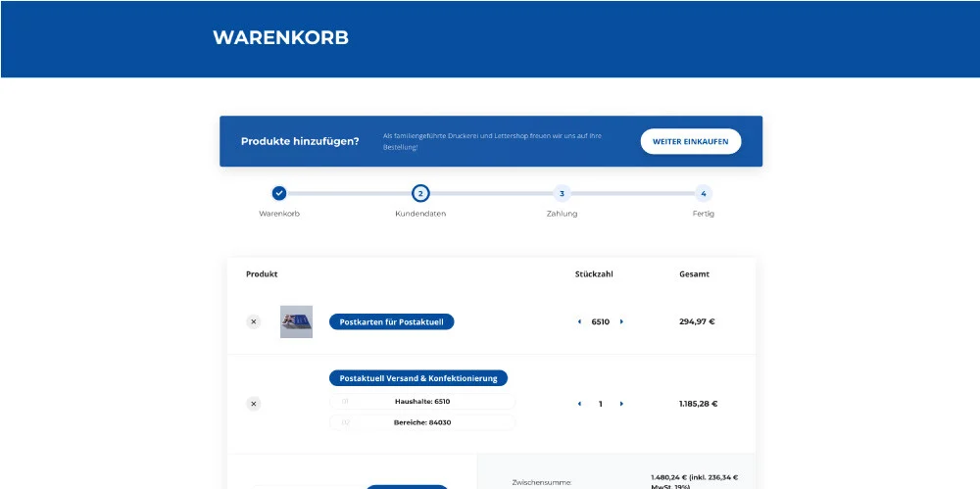Go to step 3 Zahlung circle
This screenshot has width=980, height=489.
562,193
